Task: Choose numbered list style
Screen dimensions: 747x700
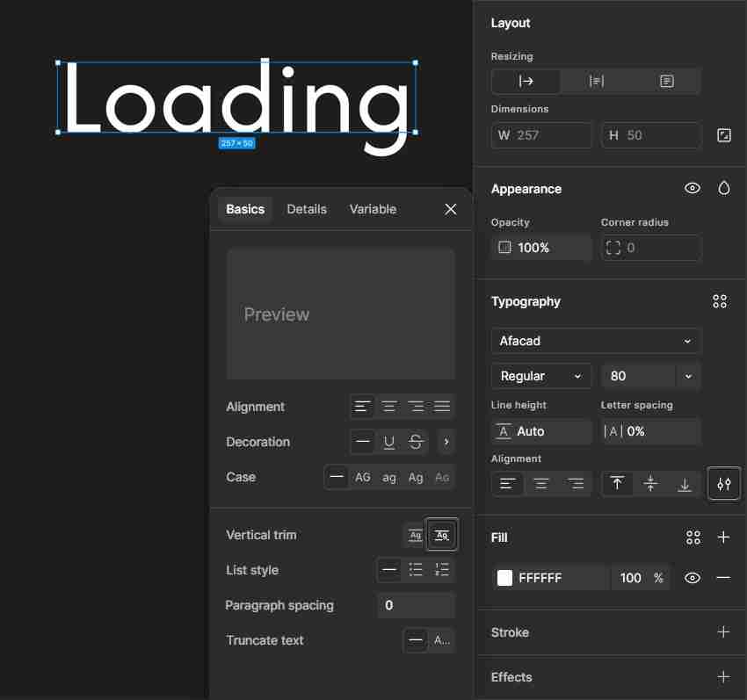Action: pyautogui.click(x=442, y=569)
